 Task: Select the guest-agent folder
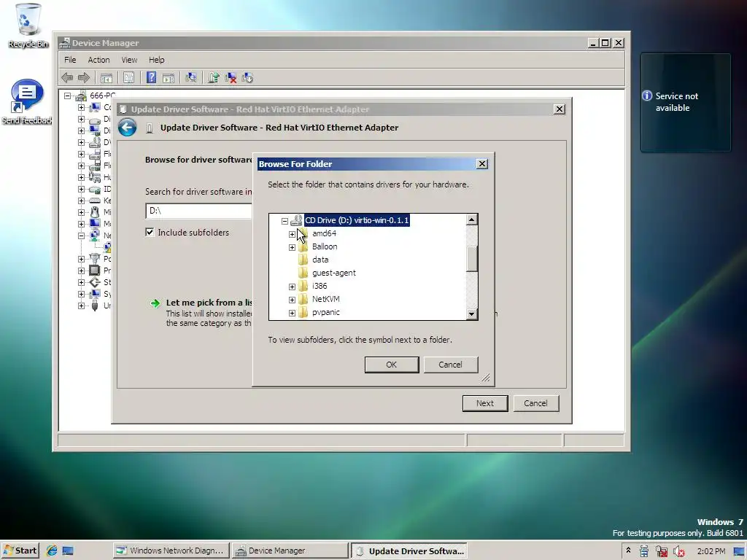(334, 273)
